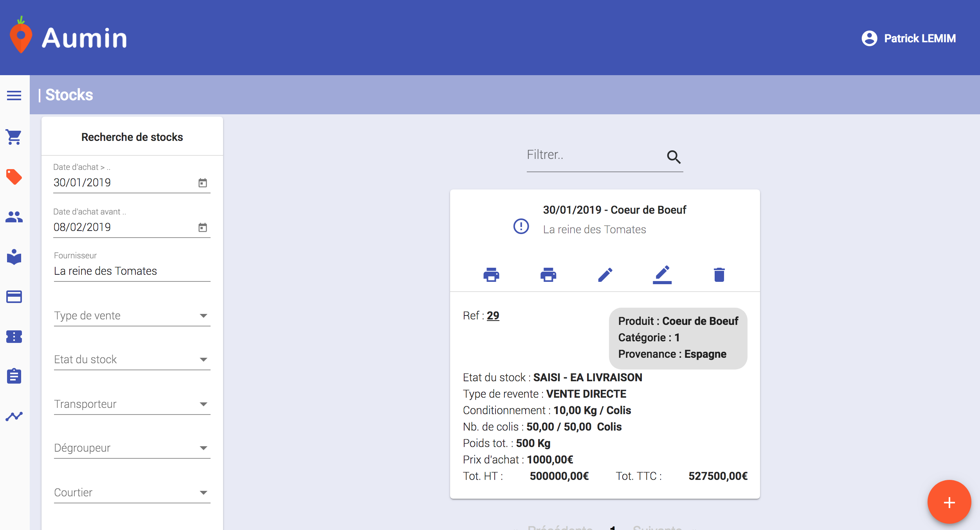
Task: Open stock reference link 29
Action: click(493, 315)
